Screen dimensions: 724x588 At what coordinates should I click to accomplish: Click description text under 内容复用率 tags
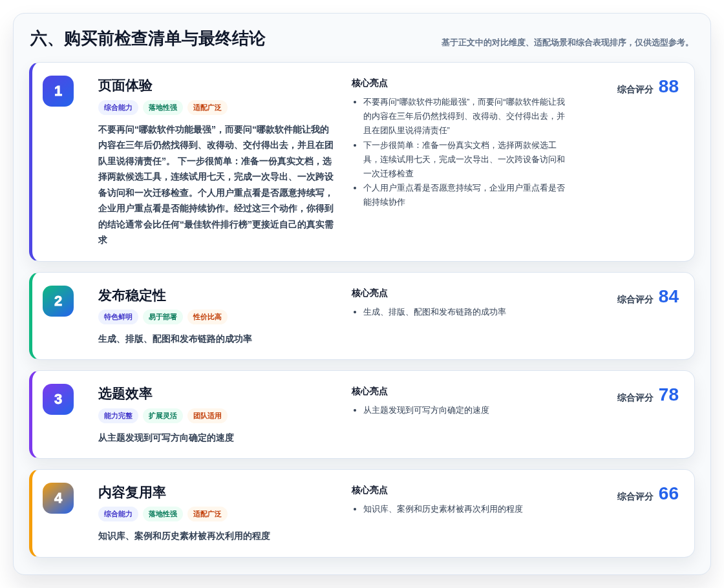(184, 536)
